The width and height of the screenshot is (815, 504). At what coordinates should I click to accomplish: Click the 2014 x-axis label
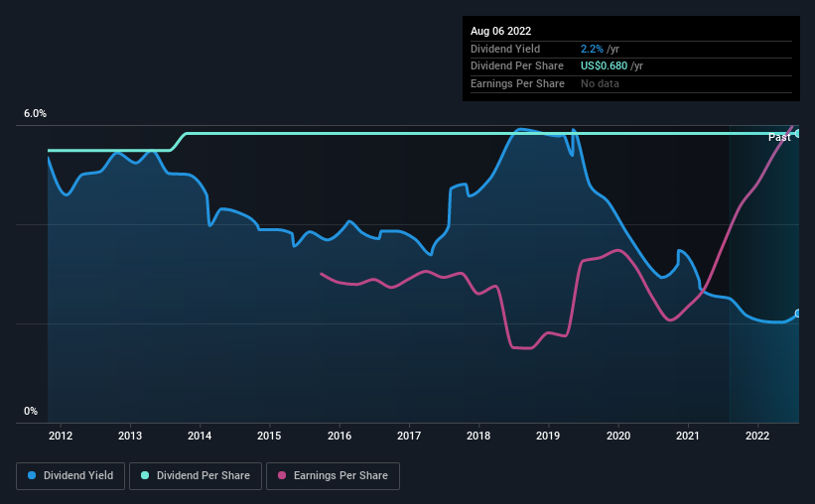200,436
